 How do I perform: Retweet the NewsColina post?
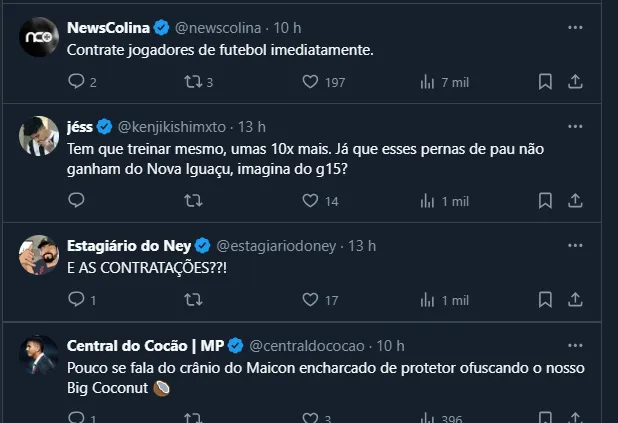pyautogui.click(x=195, y=82)
